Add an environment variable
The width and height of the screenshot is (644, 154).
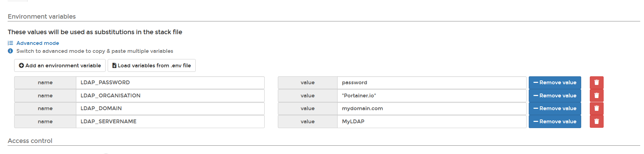coord(60,66)
